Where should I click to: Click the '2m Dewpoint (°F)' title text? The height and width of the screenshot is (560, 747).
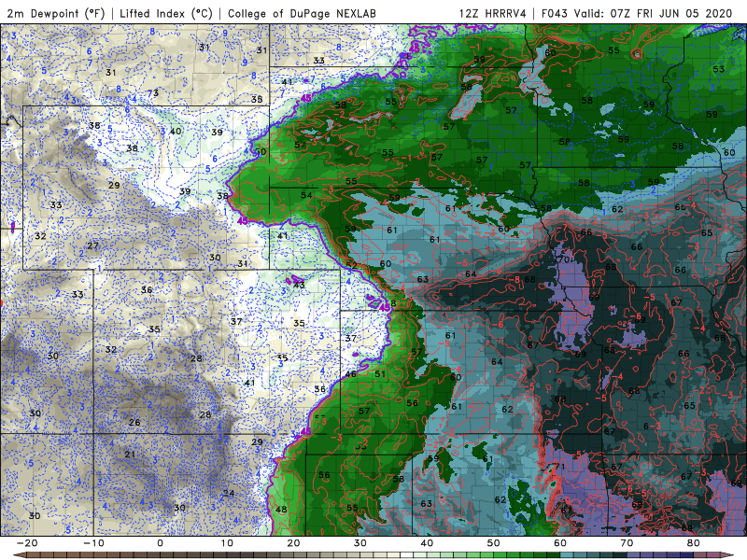pos(56,13)
